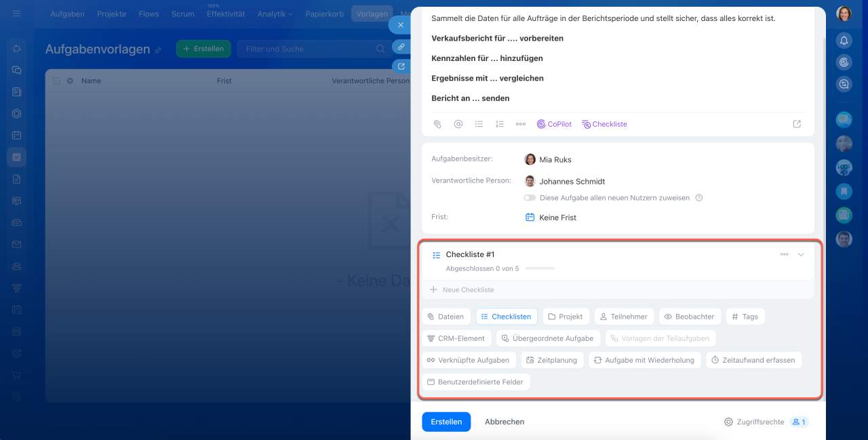Viewport: 868px width, 440px height.
Task: Select the Vorlagen tab
Action: click(x=372, y=14)
